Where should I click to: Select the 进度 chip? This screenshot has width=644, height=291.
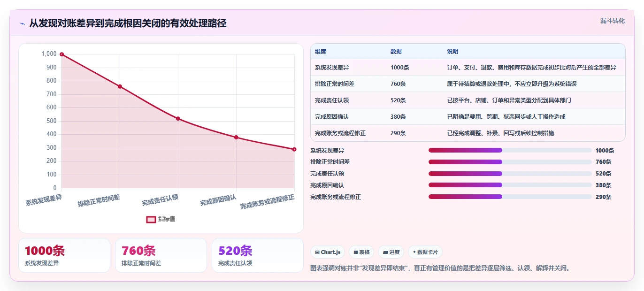[x=391, y=252]
